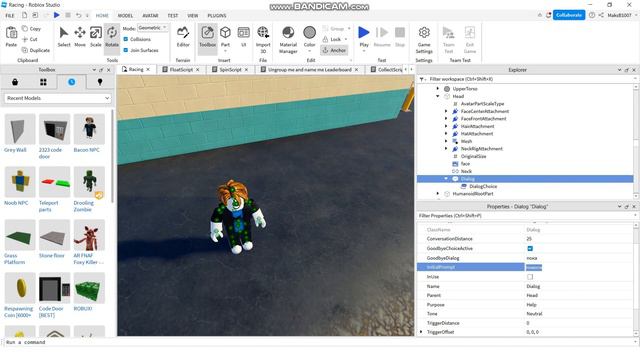Expand the TriggerOffset property

pos(421,332)
